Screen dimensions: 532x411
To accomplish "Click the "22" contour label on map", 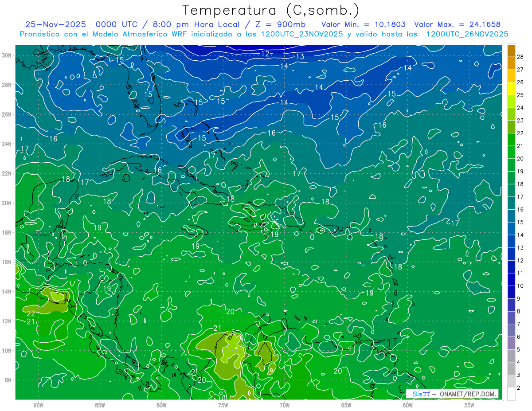I will [31, 313].
